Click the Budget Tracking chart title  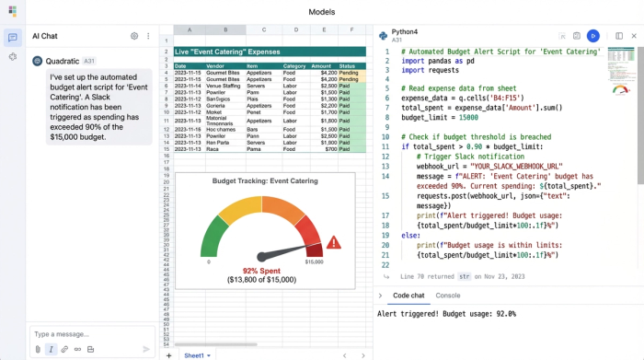[x=265, y=180]
